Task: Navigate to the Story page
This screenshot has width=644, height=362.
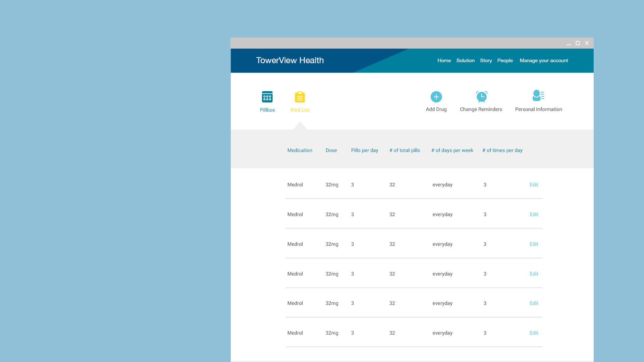Action: (x=486, y=61)
